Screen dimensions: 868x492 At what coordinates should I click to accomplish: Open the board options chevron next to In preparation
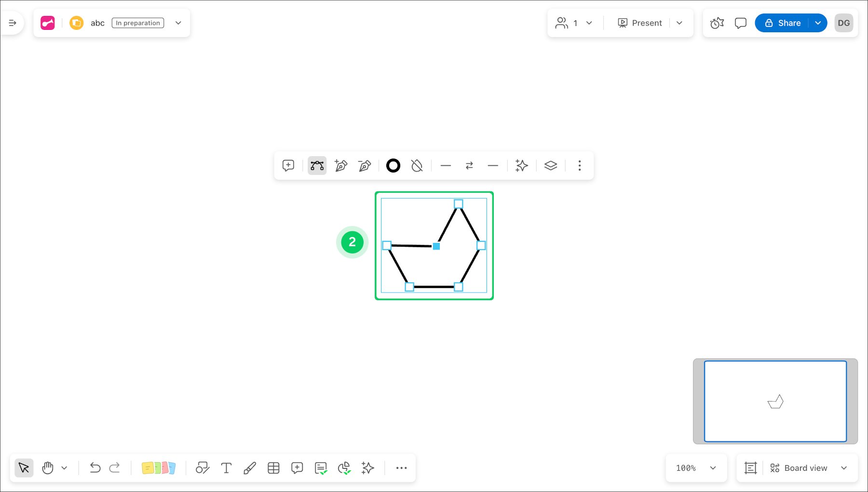pos(178,23)
